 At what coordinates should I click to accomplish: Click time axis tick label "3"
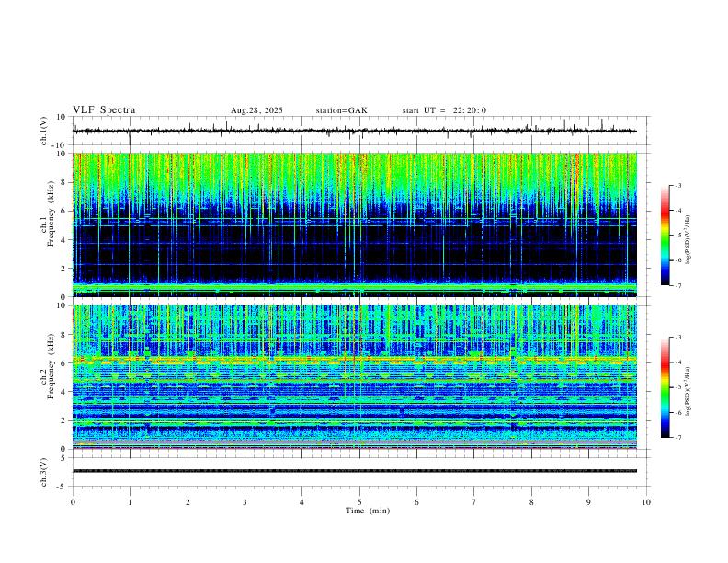pyautogui.click(x=245, y=502)
